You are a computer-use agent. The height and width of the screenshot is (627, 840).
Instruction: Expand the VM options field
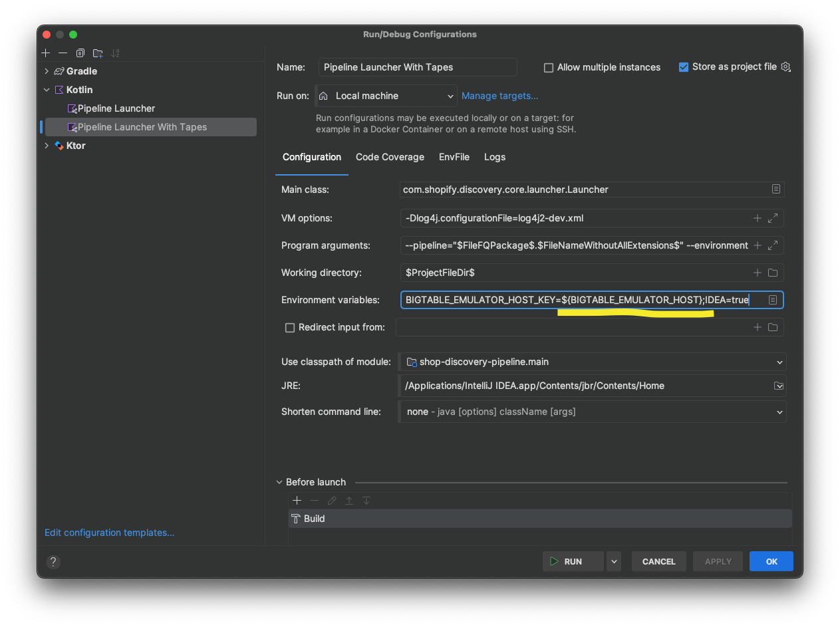(x=773, y=218)
